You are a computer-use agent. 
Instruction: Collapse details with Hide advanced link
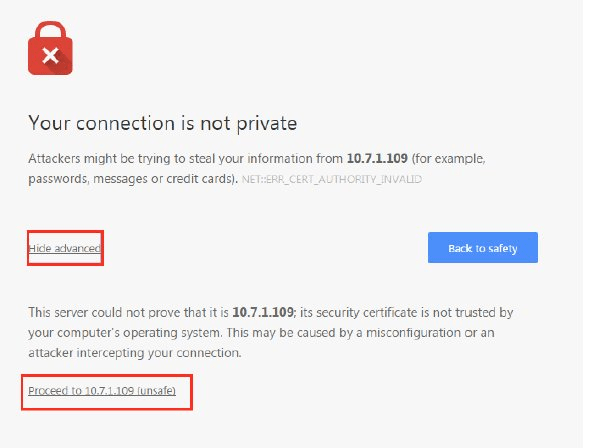click(65, 248)
